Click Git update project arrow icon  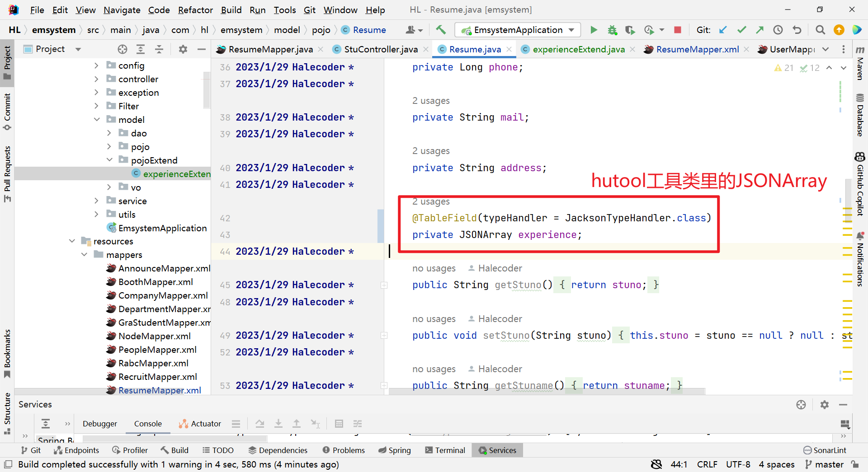click(x=723, y=30)
